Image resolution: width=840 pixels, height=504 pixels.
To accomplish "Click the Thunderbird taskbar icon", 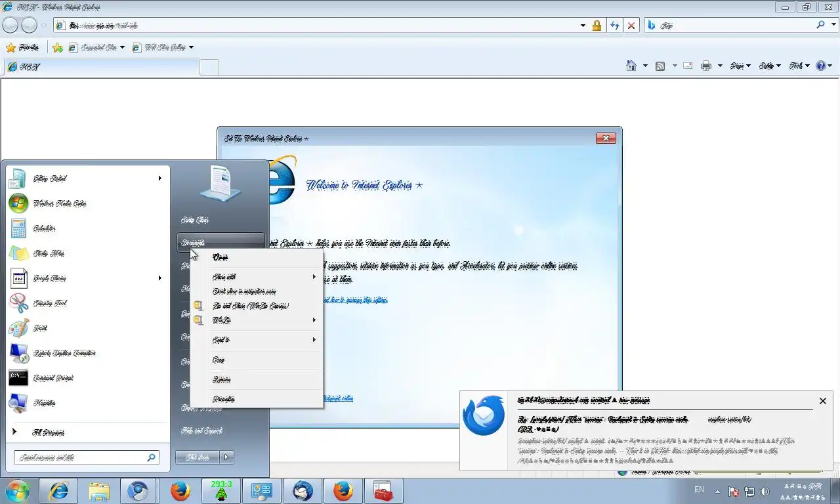I will (x=303, y=491).
